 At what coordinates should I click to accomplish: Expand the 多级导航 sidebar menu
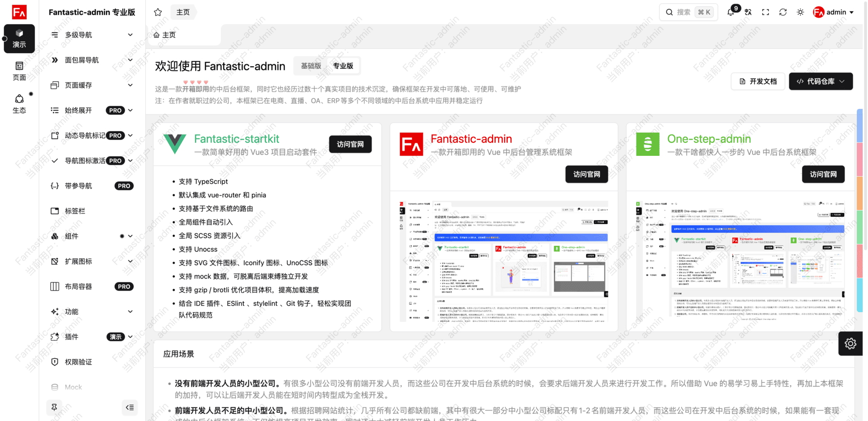92,35
